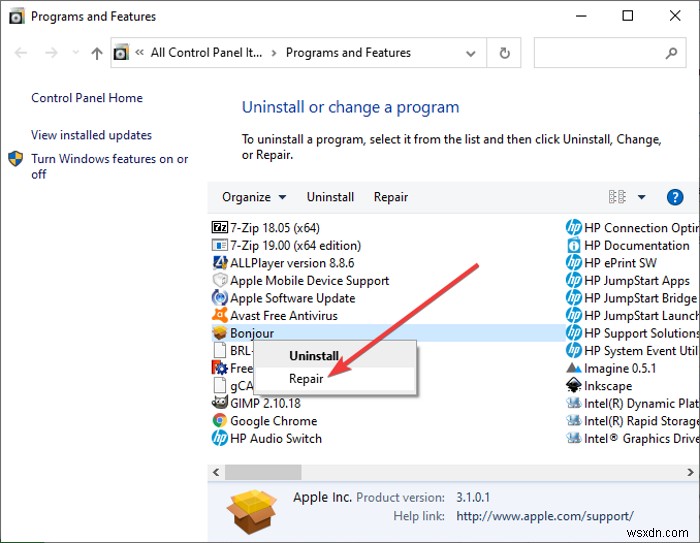This screenshot has height=543, width=700.
Task: Click the Bonjour package icon in list
Action: [219, 333]
